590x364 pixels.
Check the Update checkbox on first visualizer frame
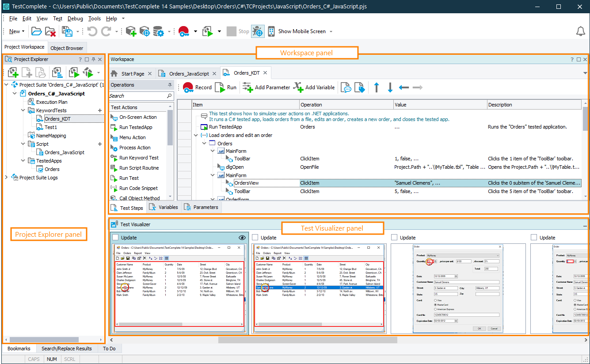115,238
